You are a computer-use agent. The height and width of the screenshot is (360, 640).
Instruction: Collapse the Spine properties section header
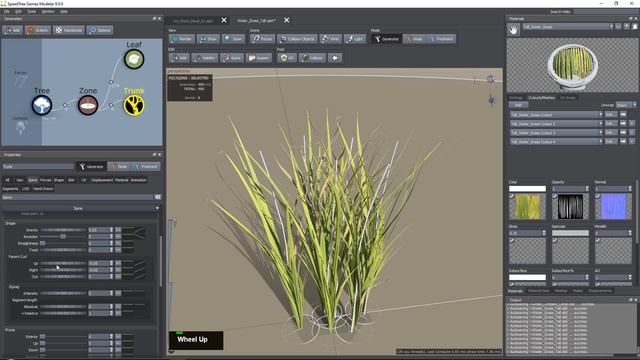coord(80,208)
